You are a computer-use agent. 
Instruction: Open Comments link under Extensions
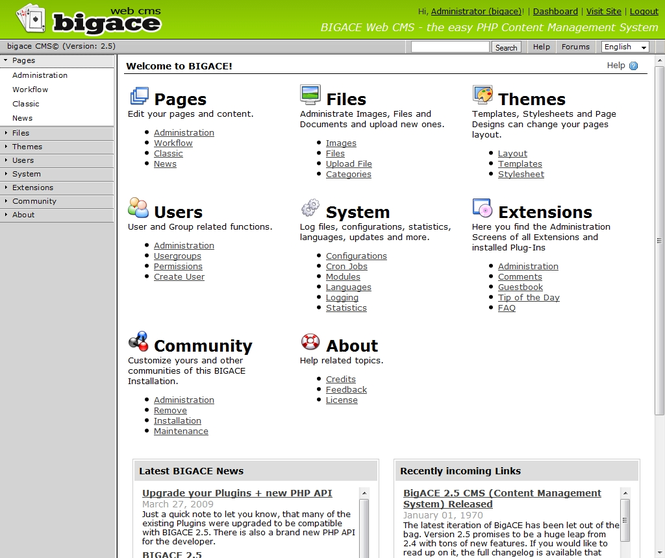(x=520, y=277)
